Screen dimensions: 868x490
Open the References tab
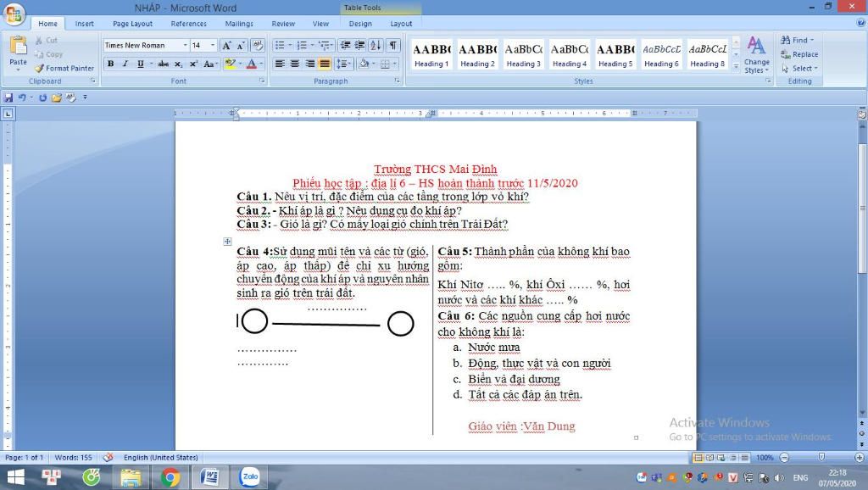pyautogui.click(x=188, y=24)
